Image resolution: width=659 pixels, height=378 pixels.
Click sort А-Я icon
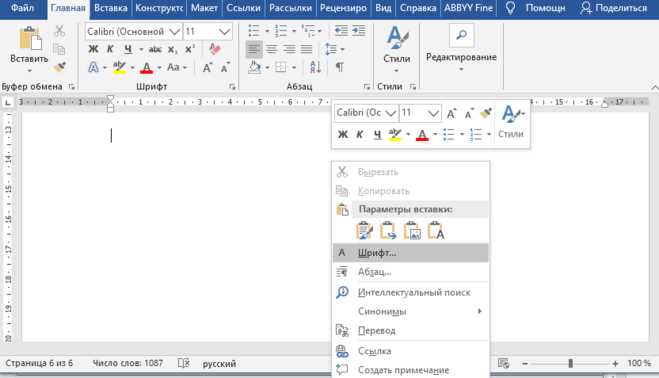click(x=315, y=67)
